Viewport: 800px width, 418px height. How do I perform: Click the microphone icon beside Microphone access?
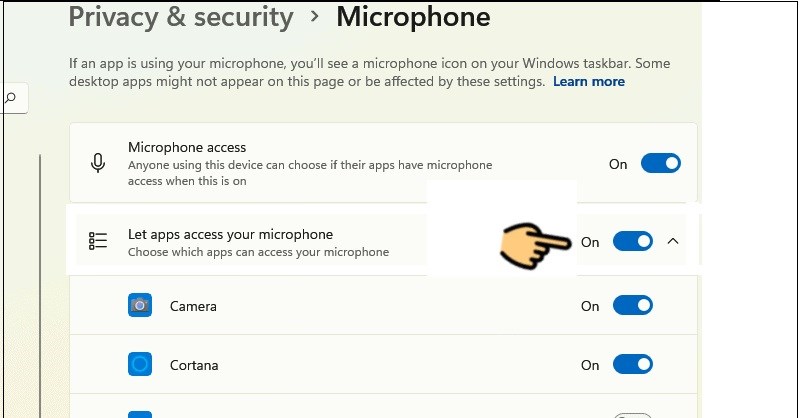click(98, 164)
